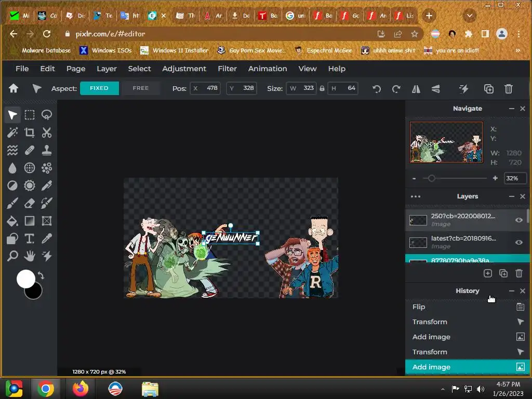Image resolution: width=532 pixels, height=399 pixels.
Task: Select Add image final history entry
Action: (x=468, y=367)
